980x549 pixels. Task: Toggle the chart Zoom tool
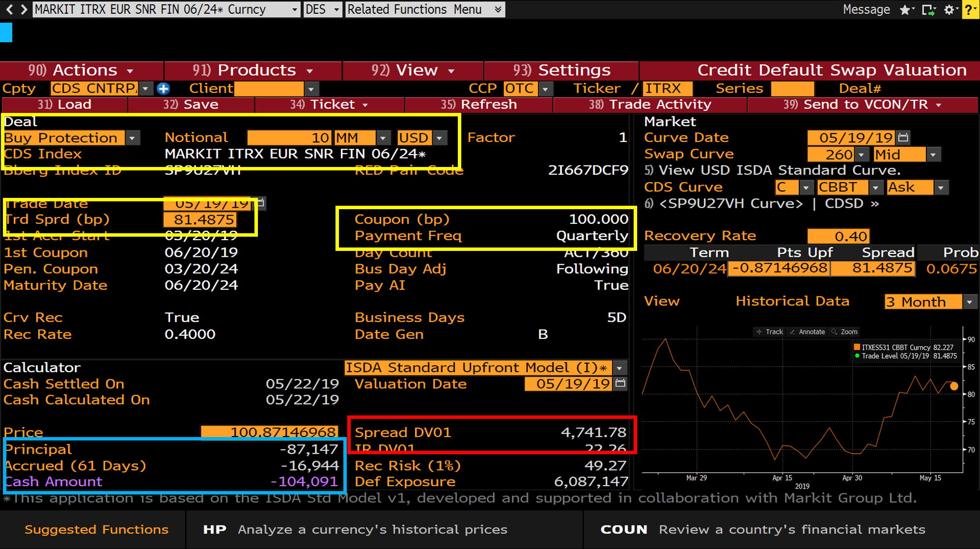[844, 332]
